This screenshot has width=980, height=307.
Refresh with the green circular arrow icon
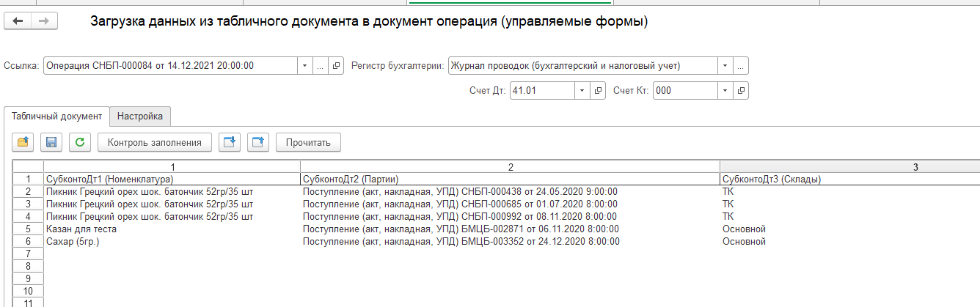point(80,142)
